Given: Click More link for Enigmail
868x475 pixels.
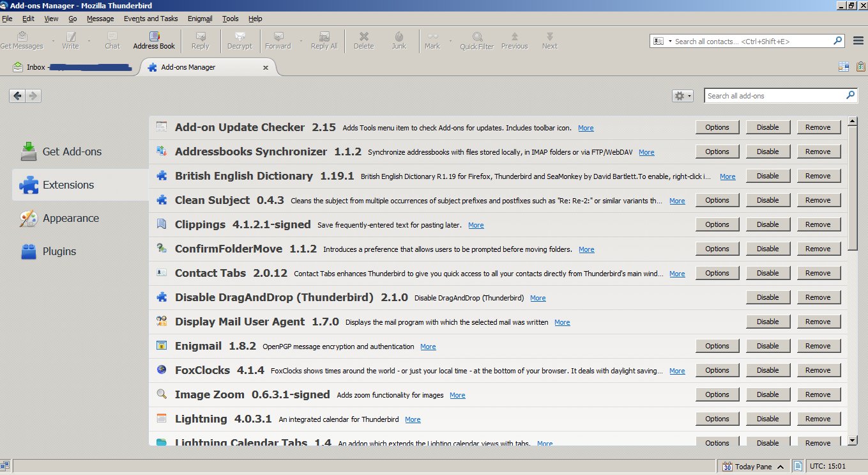Looking at the screenshot, I should pyautogui.click(x=428, y=347).
